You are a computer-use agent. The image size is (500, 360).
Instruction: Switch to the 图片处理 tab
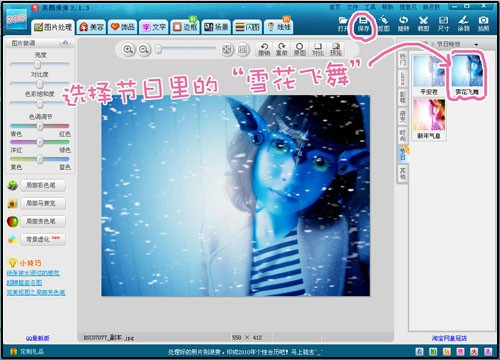(x=53, y=27)
